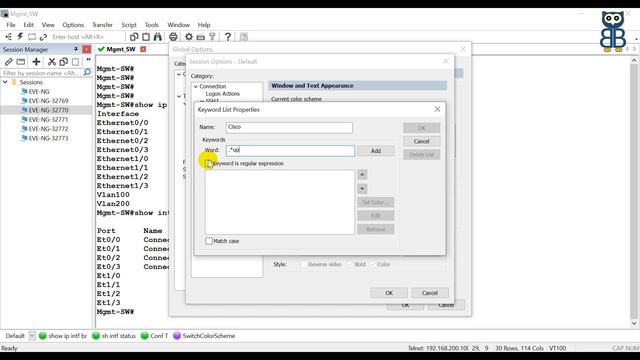
Task: Cancel the Keyword List Properties dialog
Action: point(421,141)
